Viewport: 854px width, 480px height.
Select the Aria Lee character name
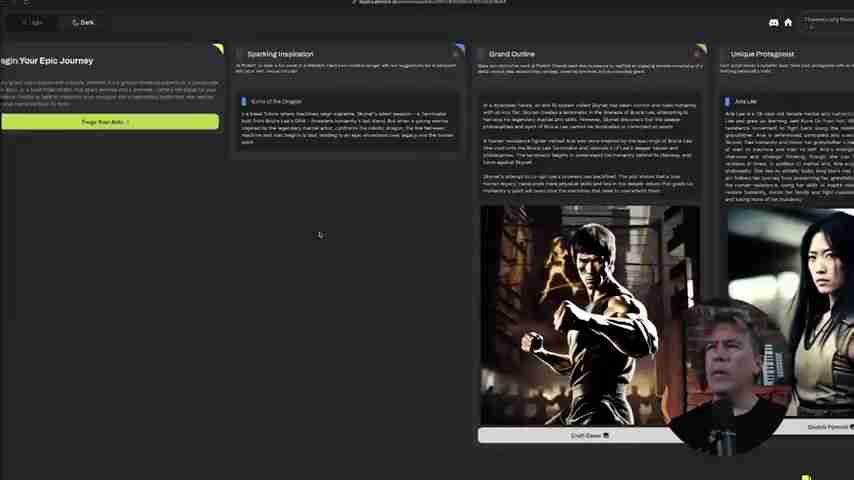746,101
